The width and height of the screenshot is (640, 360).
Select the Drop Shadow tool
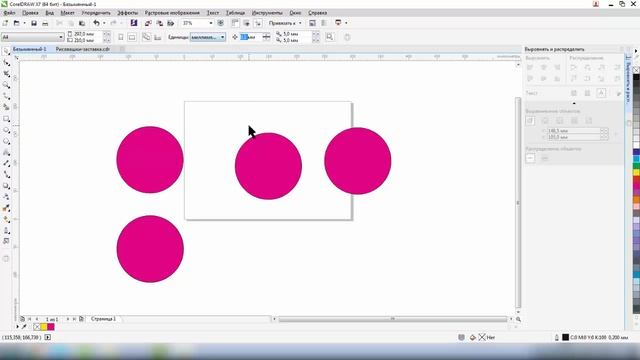point(6,186)
